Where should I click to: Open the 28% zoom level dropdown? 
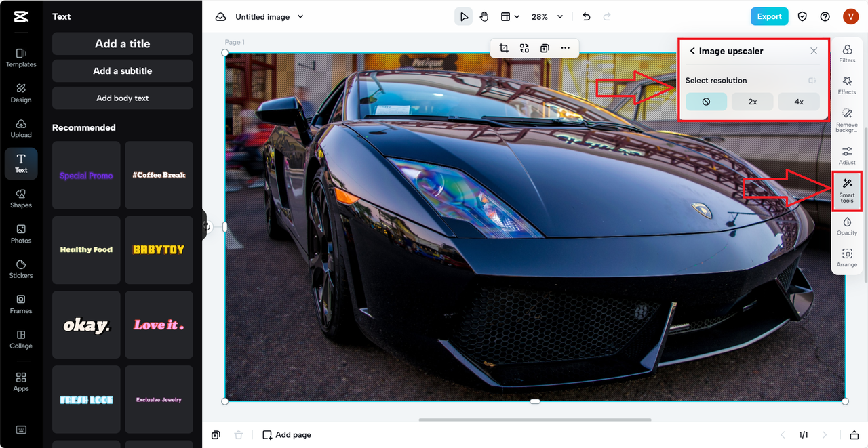(547, 17)
